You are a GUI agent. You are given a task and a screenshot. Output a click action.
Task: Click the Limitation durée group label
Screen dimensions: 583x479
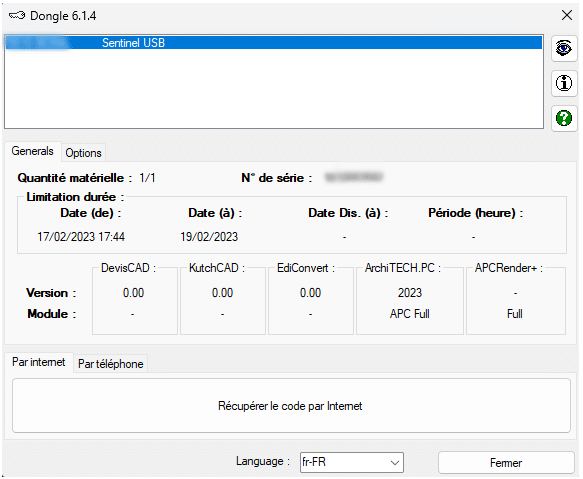[x=75, y=197]
